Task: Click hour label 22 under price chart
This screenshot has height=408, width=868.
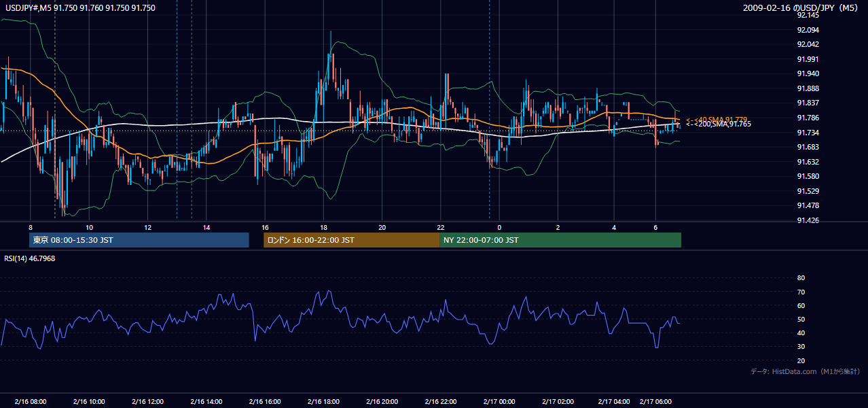Action: click(x=440, y=227)
